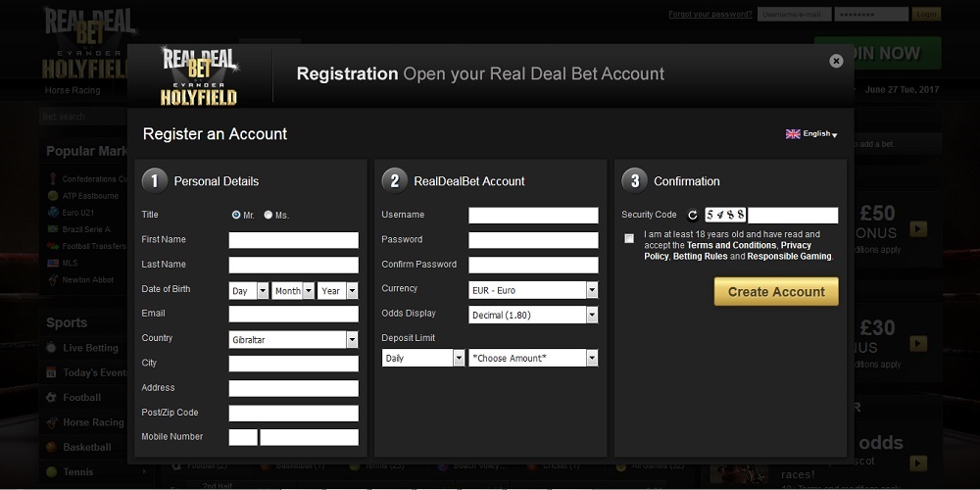
Task: Open the Currency dropdown EUR - Euro
Action: [533, 290]
